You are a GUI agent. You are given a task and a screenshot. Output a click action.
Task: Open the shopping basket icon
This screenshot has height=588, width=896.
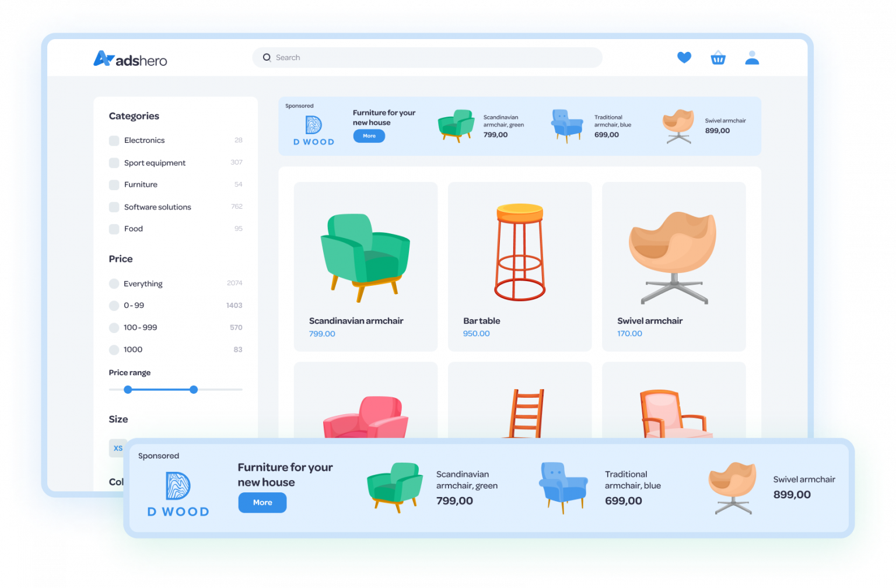point(718,58)
